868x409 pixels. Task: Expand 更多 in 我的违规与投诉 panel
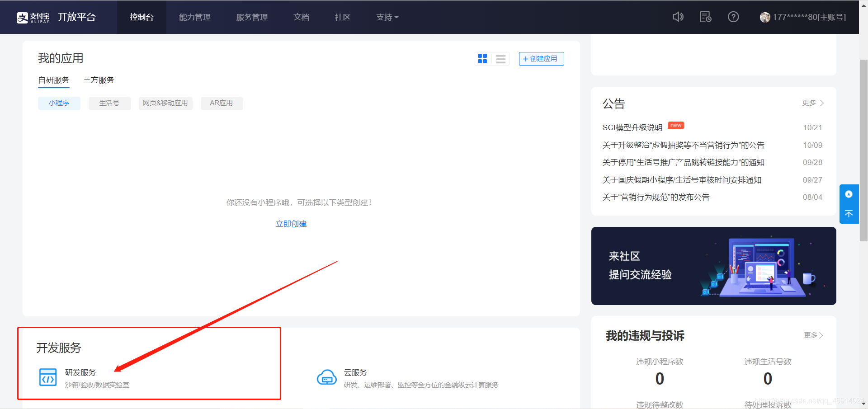(814, 335)
